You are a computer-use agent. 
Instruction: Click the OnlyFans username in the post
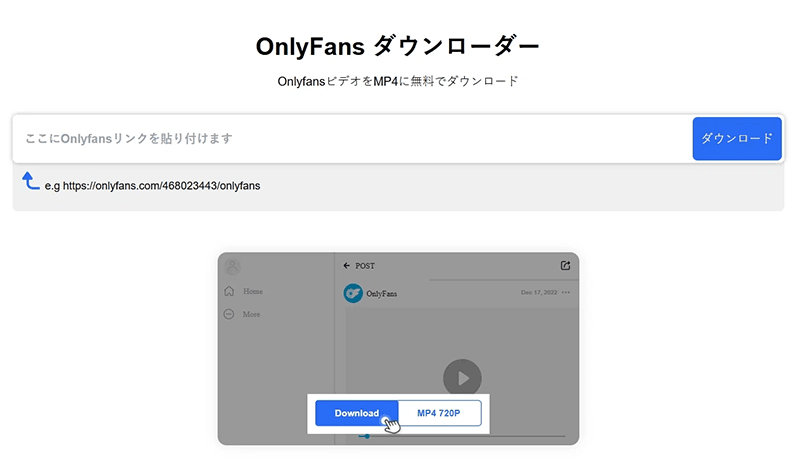coord(383,293)
